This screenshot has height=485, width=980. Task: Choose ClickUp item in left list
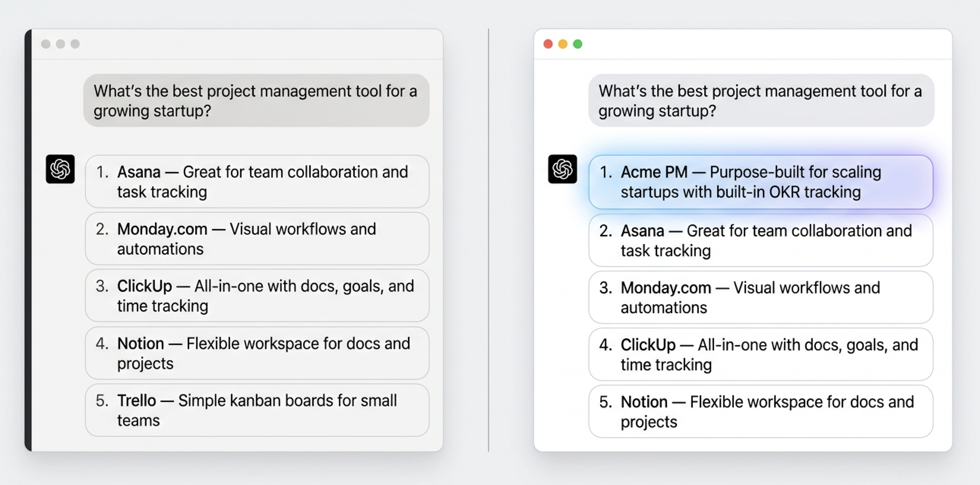coord(257,296)
